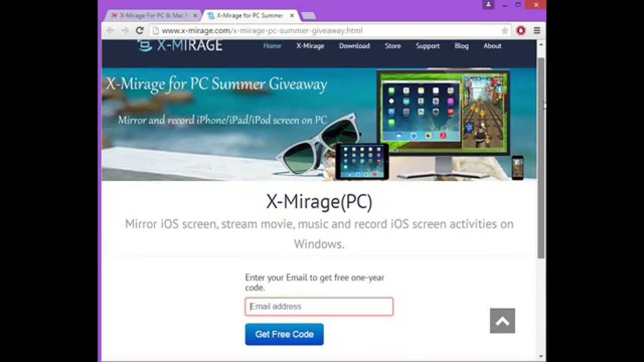
Task: Go back with the browser back arrow
Action: coord(110,31)
